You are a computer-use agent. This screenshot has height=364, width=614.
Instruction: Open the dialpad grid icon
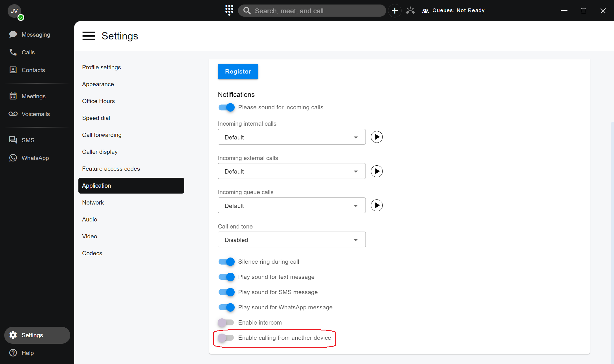click(x=229, y=10)
